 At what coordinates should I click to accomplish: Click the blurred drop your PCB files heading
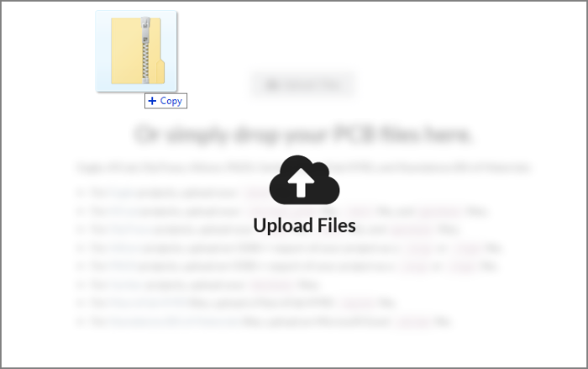[303, 134]
